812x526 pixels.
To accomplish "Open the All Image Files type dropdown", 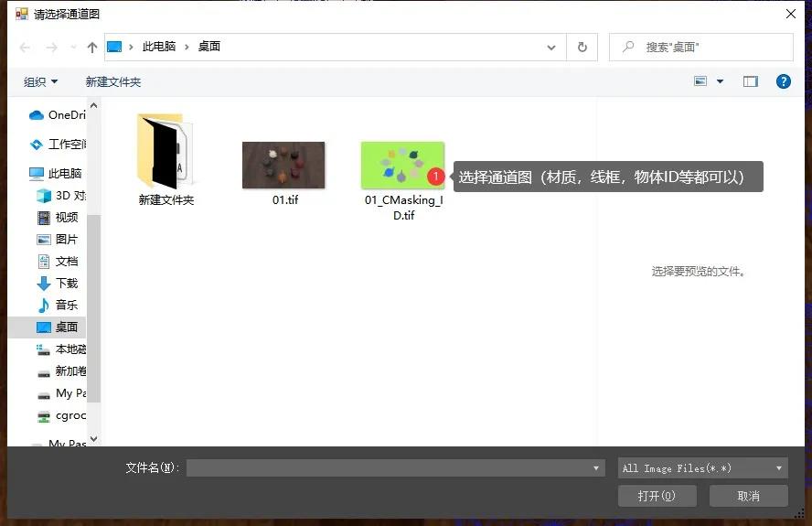I will point(702,468).
